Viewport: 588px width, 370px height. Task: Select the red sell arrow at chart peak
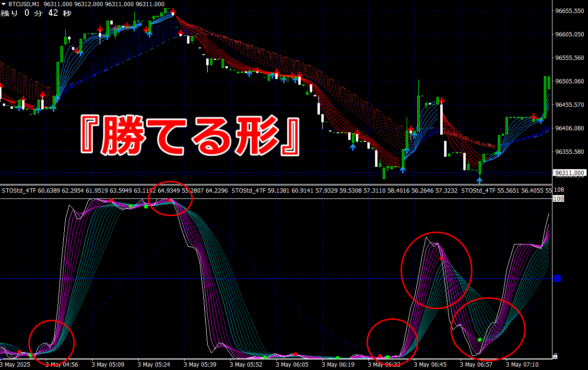click(x=173, y=11)
